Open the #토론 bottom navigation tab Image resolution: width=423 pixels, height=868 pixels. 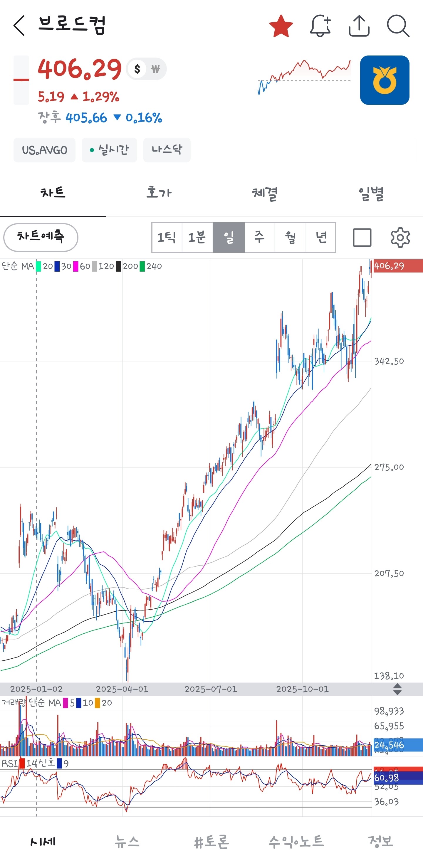pyautogui.click(x=212, y=842)
